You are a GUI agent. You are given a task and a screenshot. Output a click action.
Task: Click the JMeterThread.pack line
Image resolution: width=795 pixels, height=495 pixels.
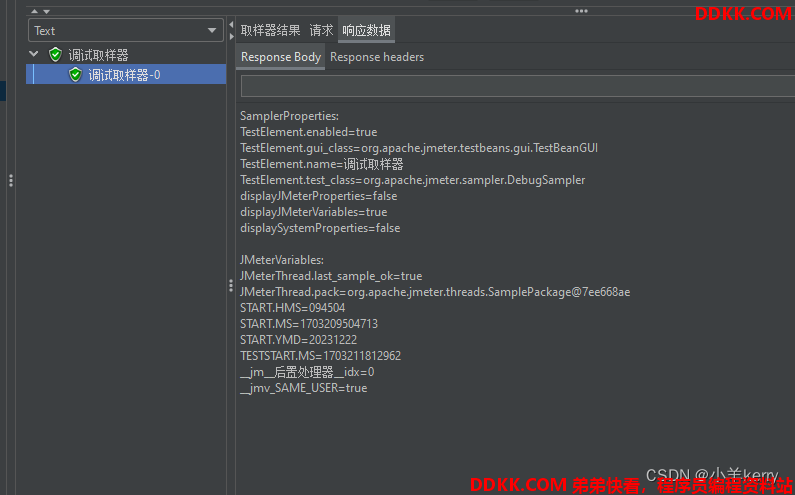point(435,292)
